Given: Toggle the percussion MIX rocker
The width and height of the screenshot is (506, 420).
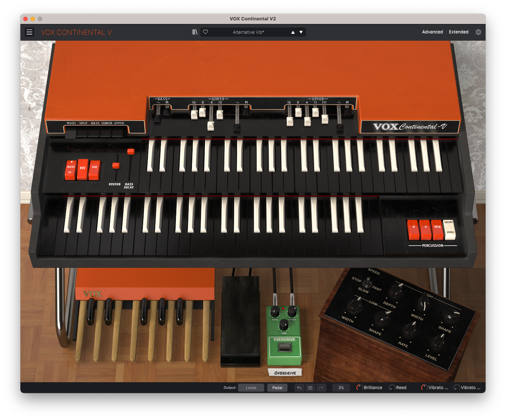Looking at the screenshot, I should pos(437,230).
